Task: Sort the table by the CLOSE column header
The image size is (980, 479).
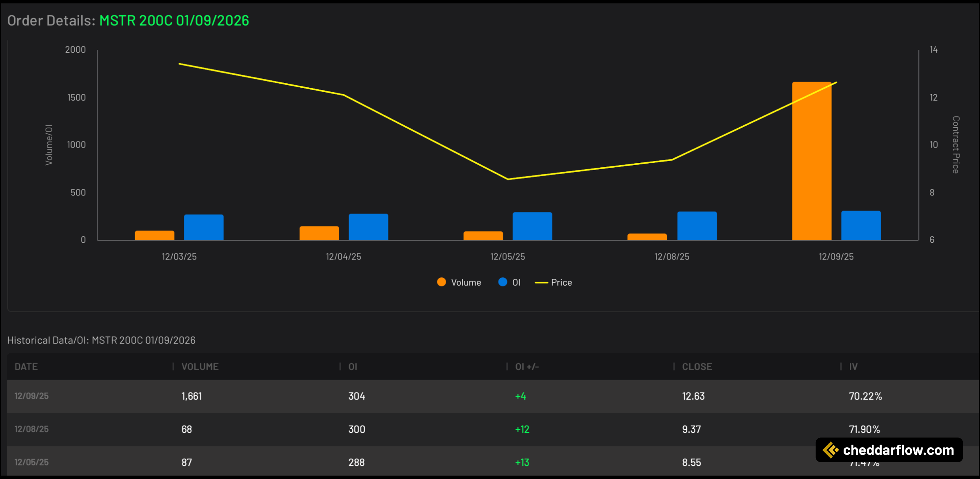Action: (x=697, y=366)
